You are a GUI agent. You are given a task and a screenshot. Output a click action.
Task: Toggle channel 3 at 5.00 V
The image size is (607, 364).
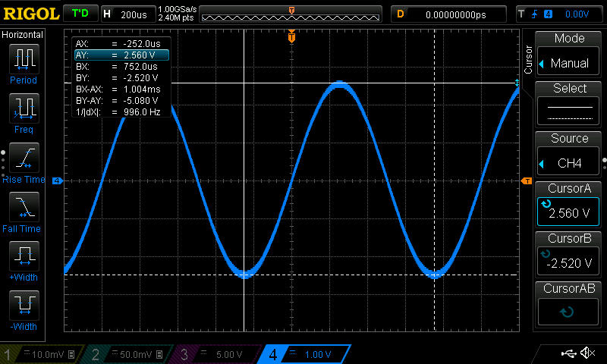pyautogui.click(x=215, y=354)
